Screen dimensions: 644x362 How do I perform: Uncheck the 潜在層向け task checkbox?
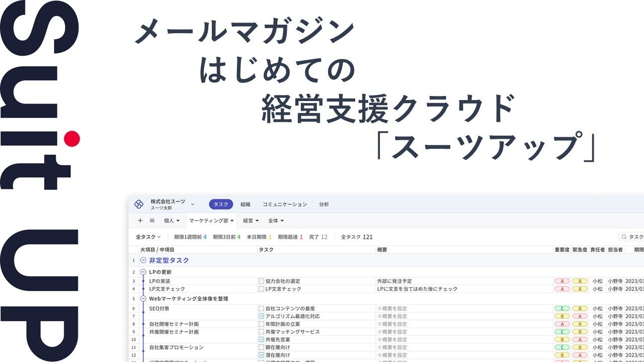pyautogui.click(x=261, y=355)
